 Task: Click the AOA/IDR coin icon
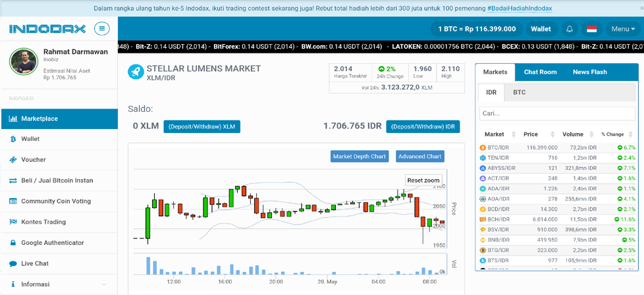tap(483, 199)
